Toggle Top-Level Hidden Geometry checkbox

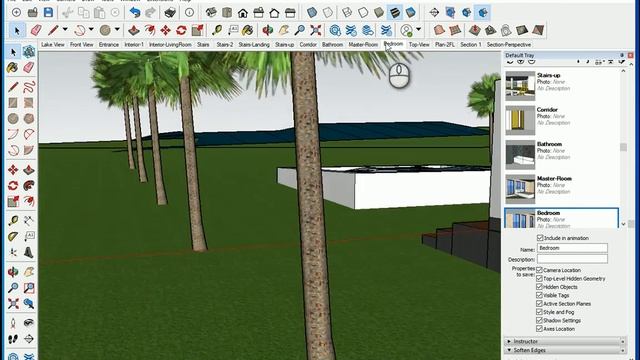point(539,278)
